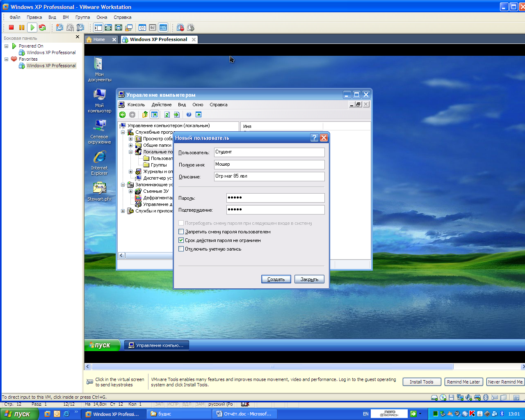Viewport: 525px width, 420px height.
Task: Collapse the Favorites group in sidebar
Action: pos(7,59)
